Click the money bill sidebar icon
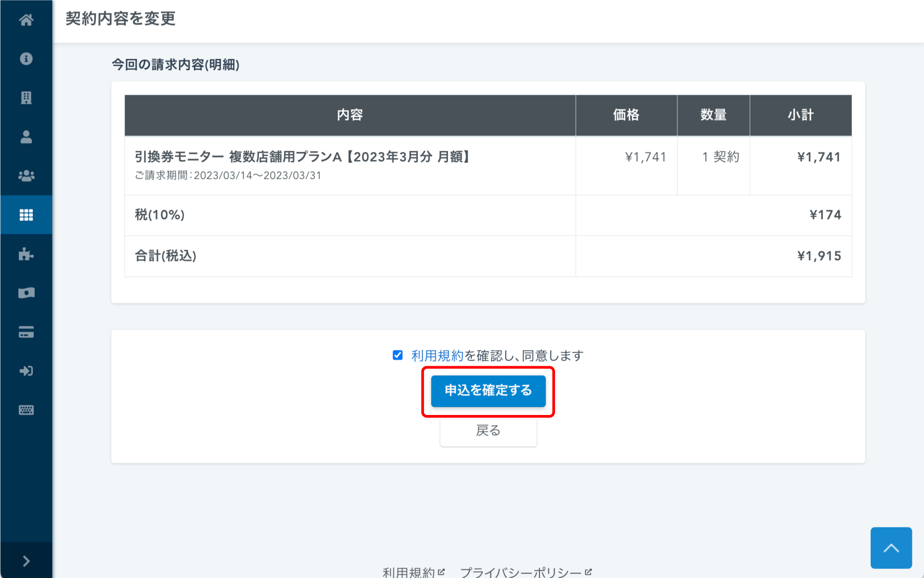This screenshot has width=924, height=578. point(26,293)
